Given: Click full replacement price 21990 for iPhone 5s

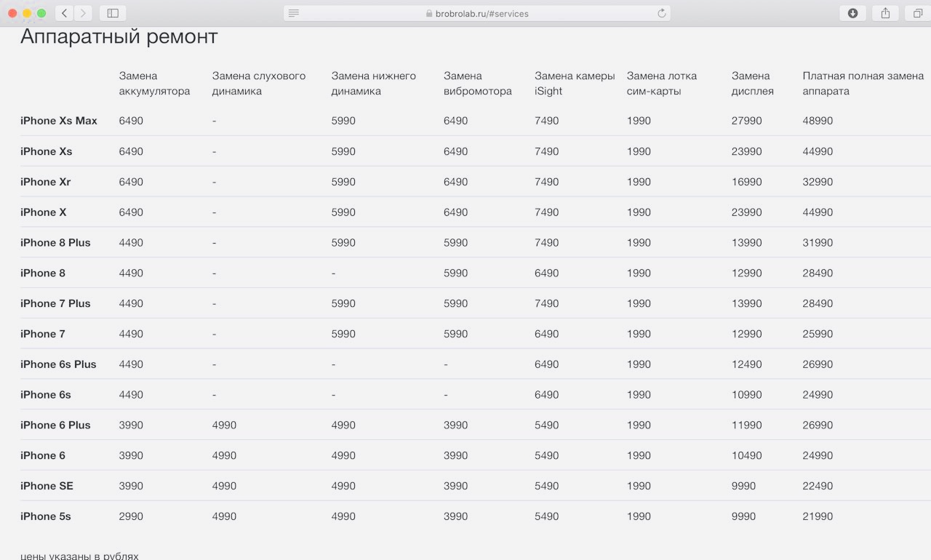Looking at the screenshot, I should 818,516.
